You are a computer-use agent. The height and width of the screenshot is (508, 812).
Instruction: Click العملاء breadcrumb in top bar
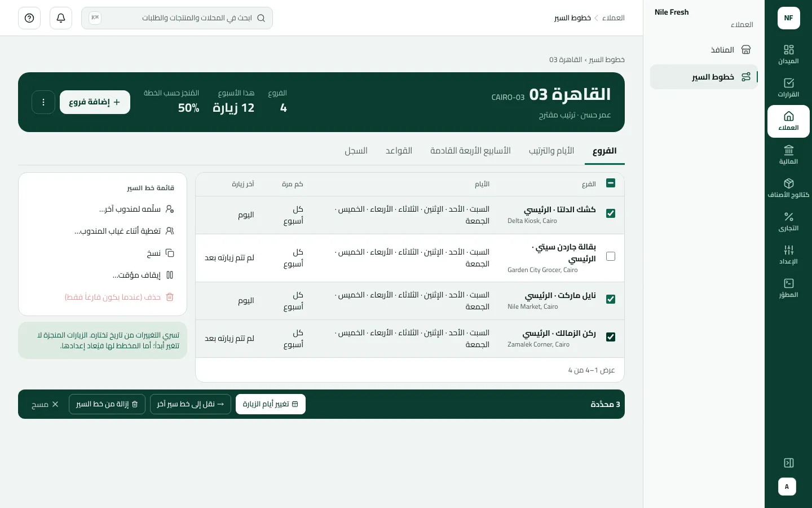[x=614, y=18]
